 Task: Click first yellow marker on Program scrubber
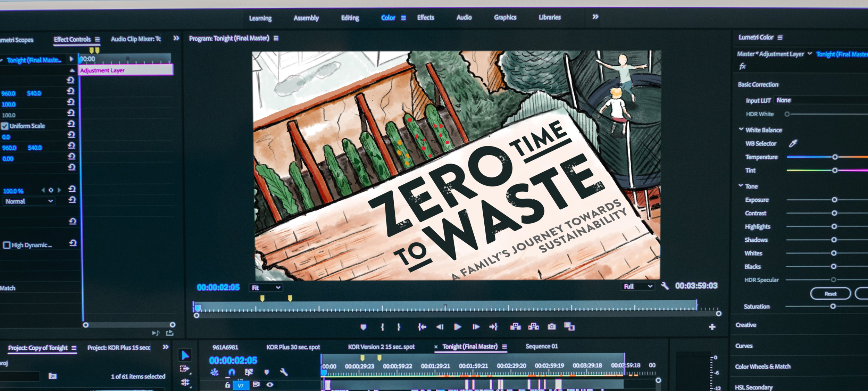(x=262, y=298)
